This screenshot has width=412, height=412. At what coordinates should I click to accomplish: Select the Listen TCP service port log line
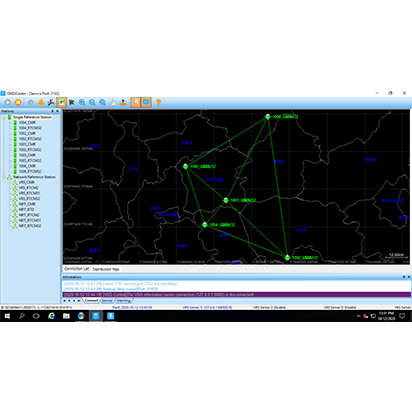coord(120,284)
